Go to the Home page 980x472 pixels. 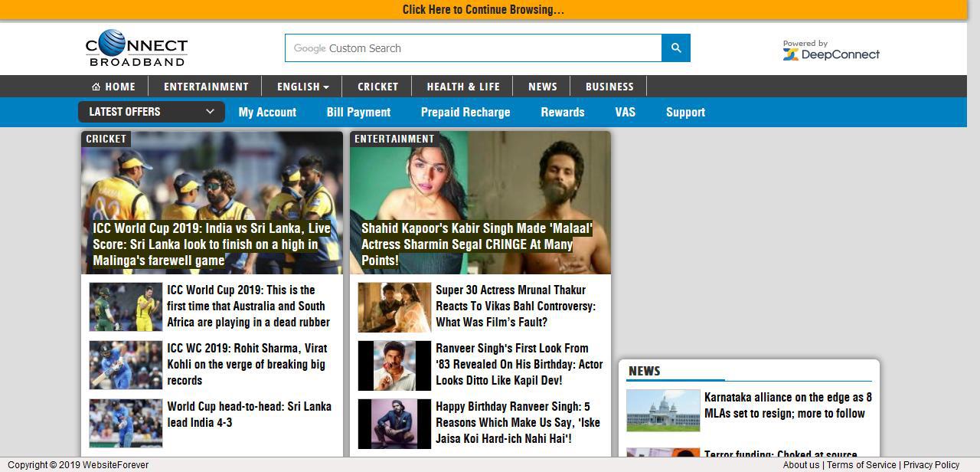(113, 87)
